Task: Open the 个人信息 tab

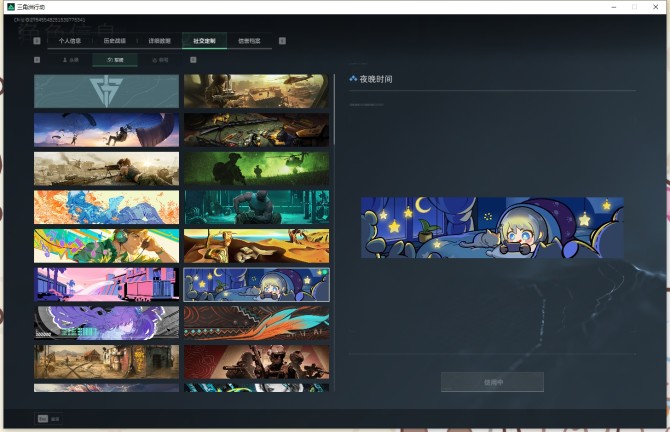Action: tap(70, 41)
